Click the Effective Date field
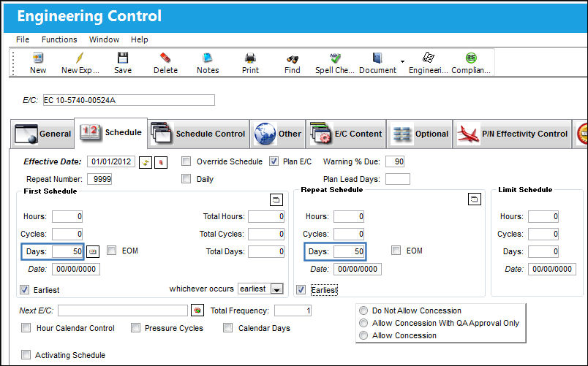The image size is (588, 366). [x=111, y=161]
